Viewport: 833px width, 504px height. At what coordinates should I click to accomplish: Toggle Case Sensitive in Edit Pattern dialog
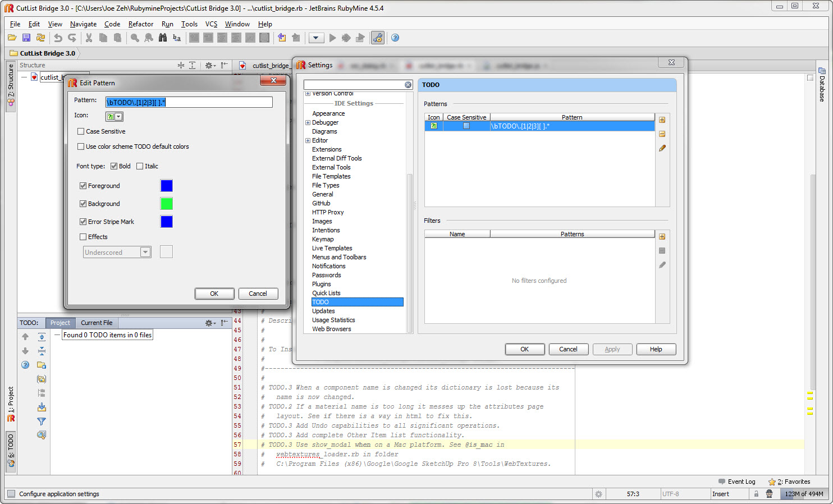pyautogui.click(x=81, y=131)
